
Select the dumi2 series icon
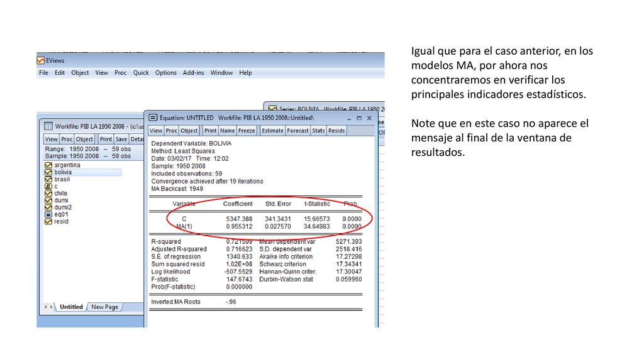(48, 207)
